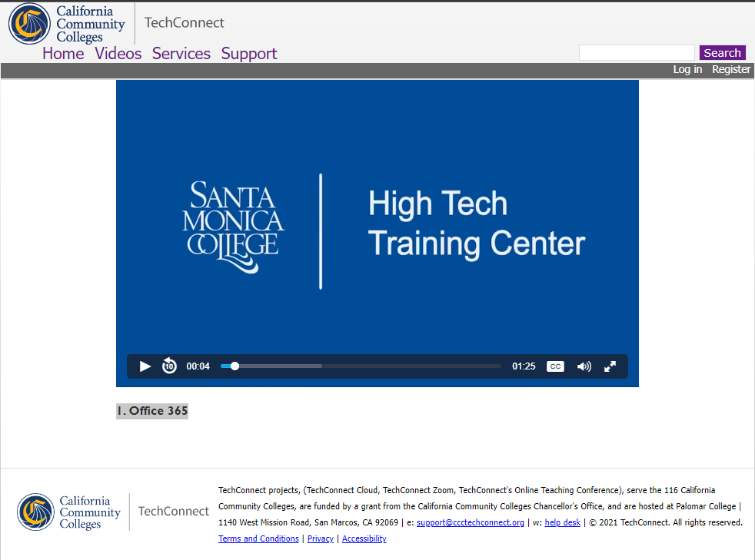
Task: Toggle closed captions CC button
Action: pos(555,366)
